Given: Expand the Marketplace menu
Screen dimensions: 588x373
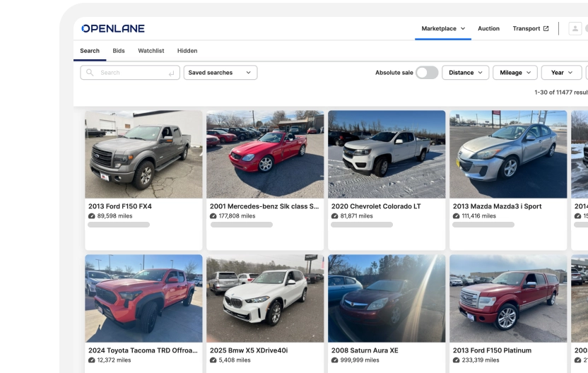Looking at the screenshot, I should (443, 28).
